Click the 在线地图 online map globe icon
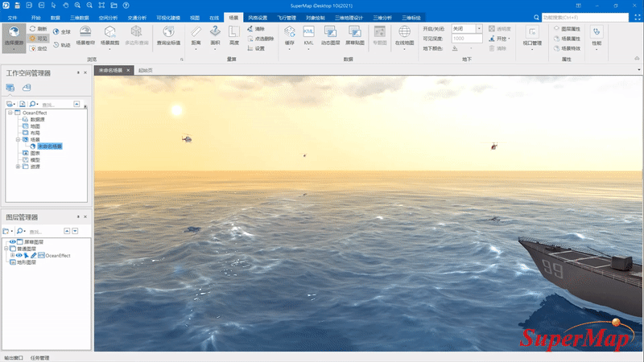This screenshot has height=362, width=644. click(x=404, y=36)
